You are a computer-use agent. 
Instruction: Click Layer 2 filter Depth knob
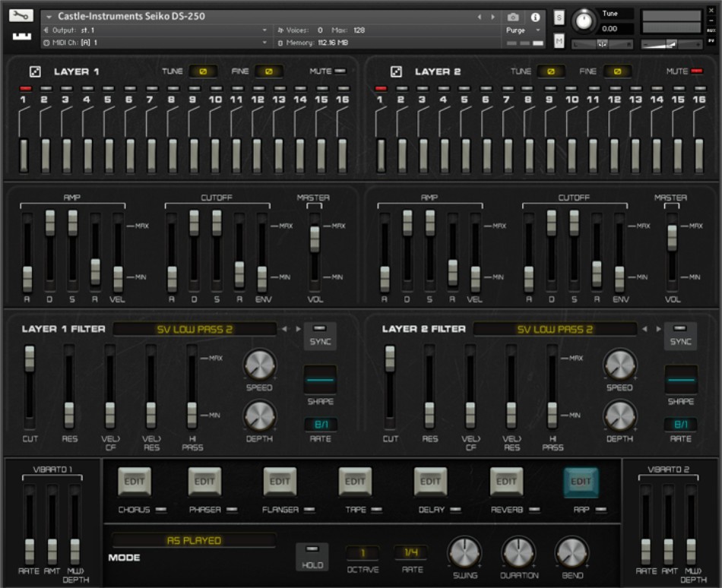point(619,416)
